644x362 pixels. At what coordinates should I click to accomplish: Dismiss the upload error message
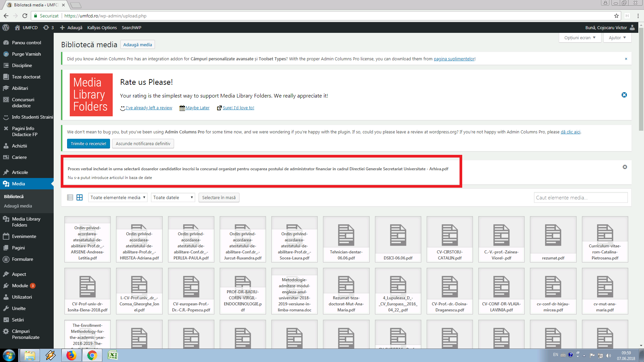[x=625, y=167]
